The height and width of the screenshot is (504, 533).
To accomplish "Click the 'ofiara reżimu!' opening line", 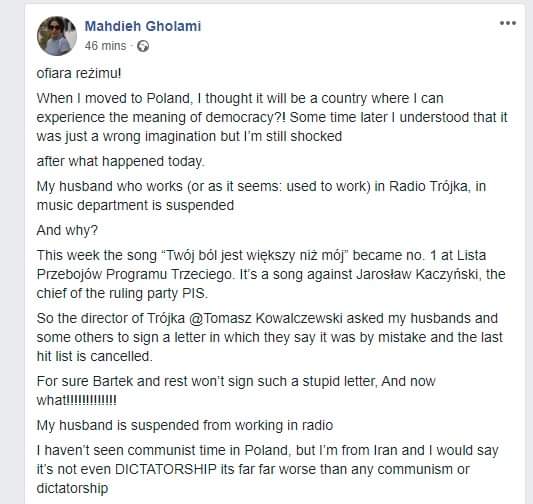I will pos(79,73).
